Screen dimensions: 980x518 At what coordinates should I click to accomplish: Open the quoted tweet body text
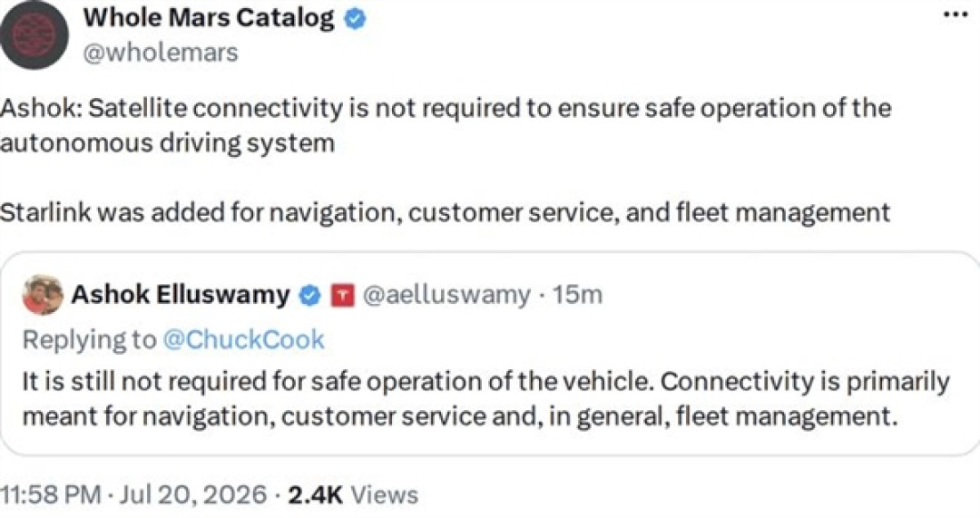point(485,398)
